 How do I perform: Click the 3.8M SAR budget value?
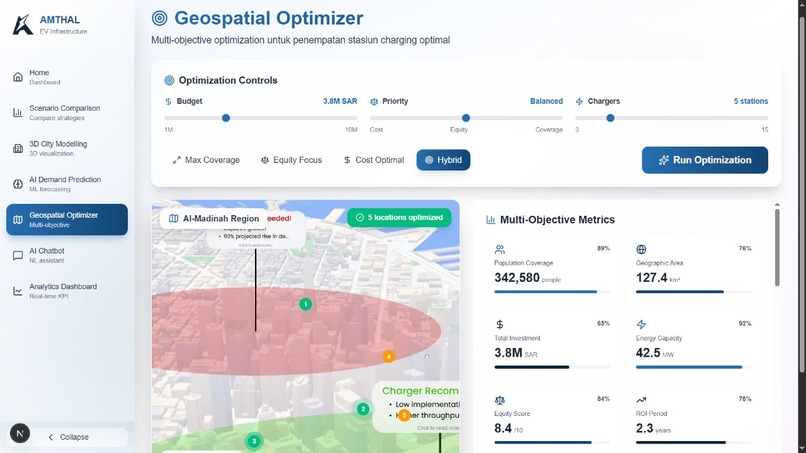pyautogui.click(x=340, y=101)
